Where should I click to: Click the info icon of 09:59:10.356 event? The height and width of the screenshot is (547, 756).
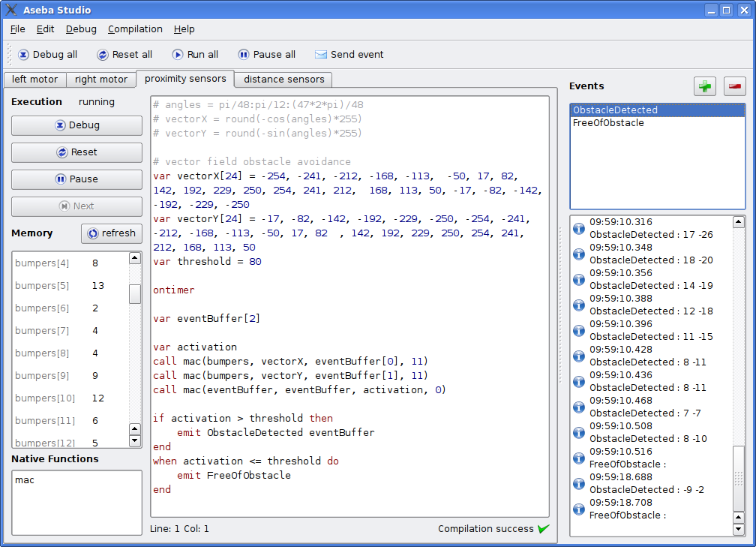[x=579, y=279]
